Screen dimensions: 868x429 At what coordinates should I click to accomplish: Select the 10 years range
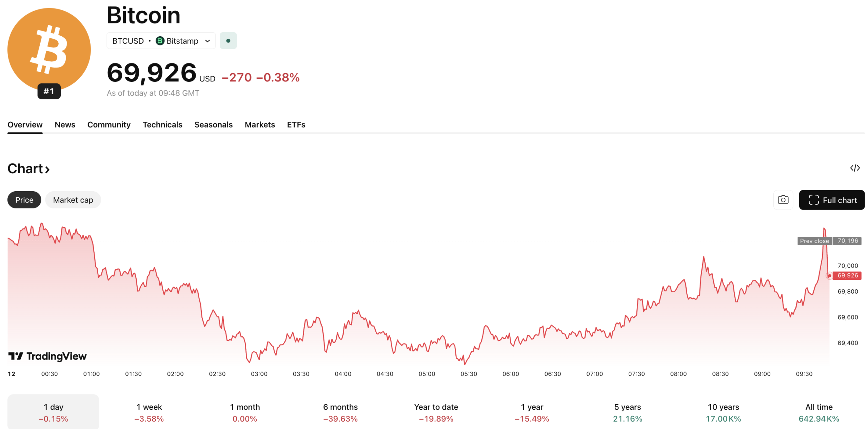[x=723, y=412]
